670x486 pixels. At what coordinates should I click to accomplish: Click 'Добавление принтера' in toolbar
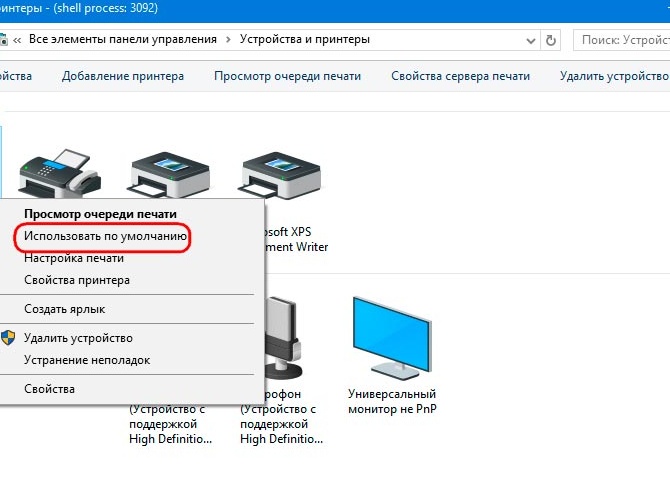[123, 76]
